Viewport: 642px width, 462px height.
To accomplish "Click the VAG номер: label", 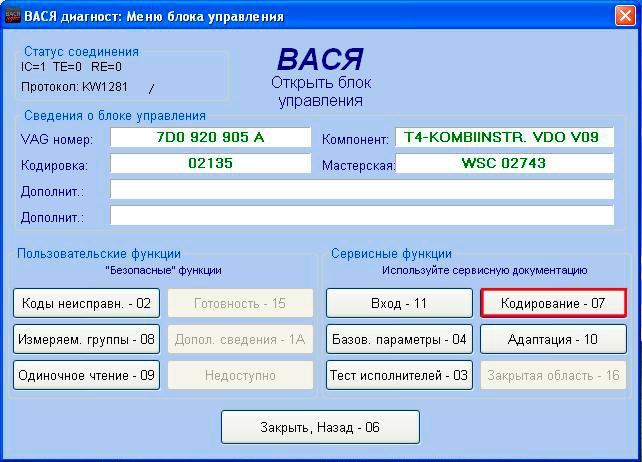I will pos(57,140).
